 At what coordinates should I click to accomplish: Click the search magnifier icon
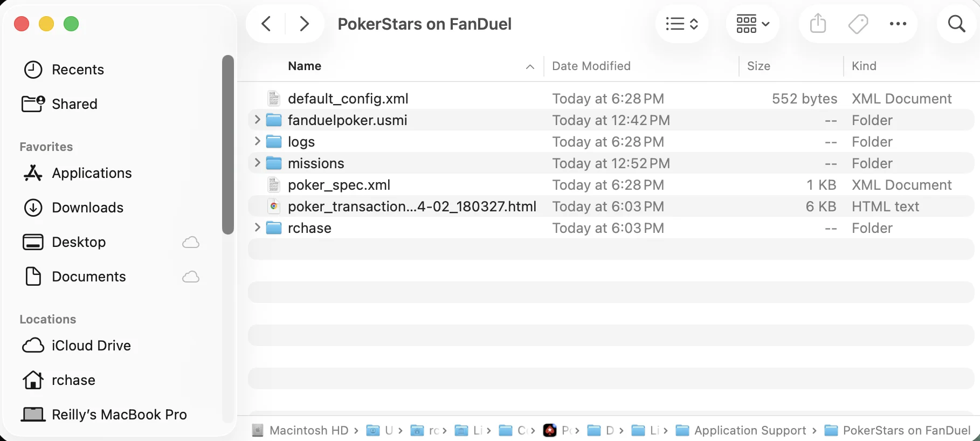[956, 24]
